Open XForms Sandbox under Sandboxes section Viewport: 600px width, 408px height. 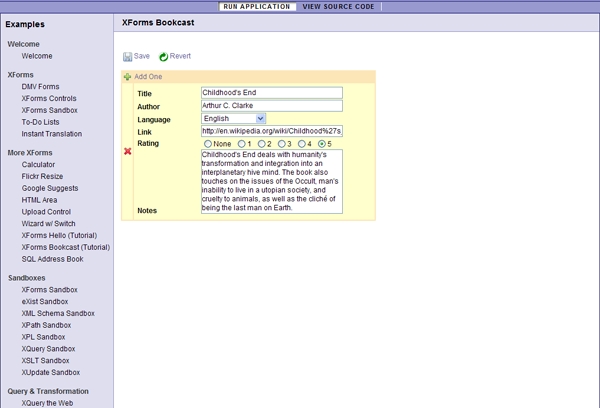49,290
